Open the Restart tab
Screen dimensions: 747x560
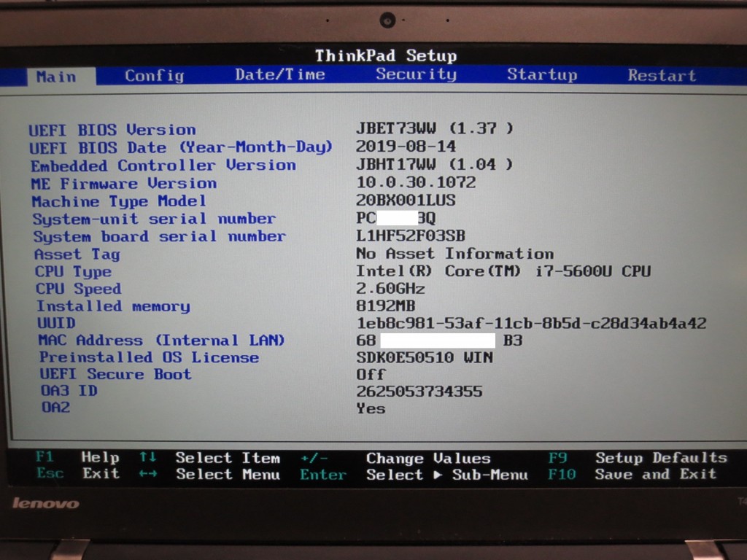[662, 75]
